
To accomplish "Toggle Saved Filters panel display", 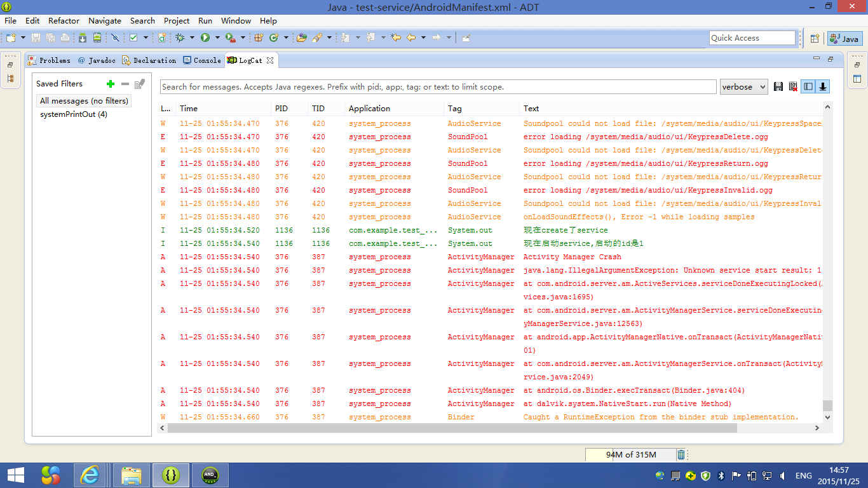I will pyautogui.click(x=808, y=87).
